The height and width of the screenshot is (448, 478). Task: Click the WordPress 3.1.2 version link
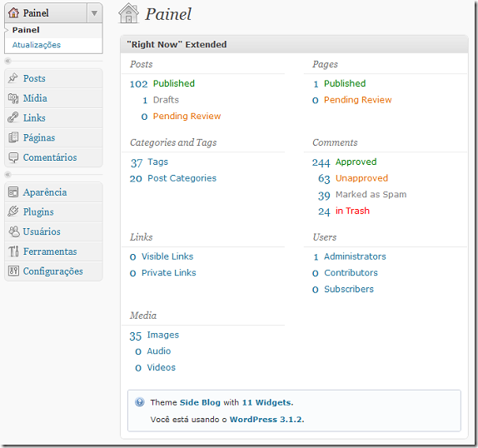[266, 420]
